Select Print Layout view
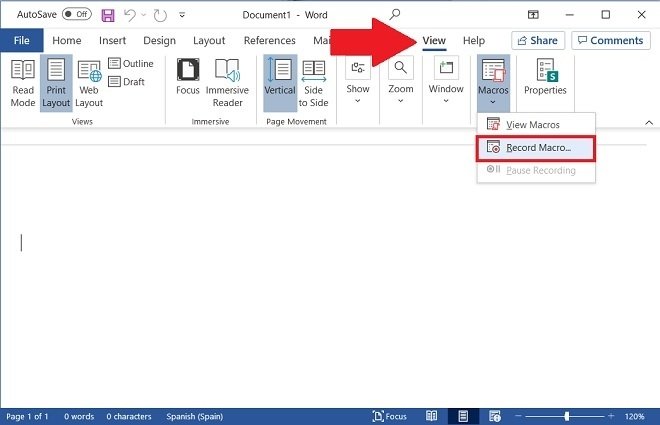This screenshot has height=425, width=660. (x=56, y=83)
